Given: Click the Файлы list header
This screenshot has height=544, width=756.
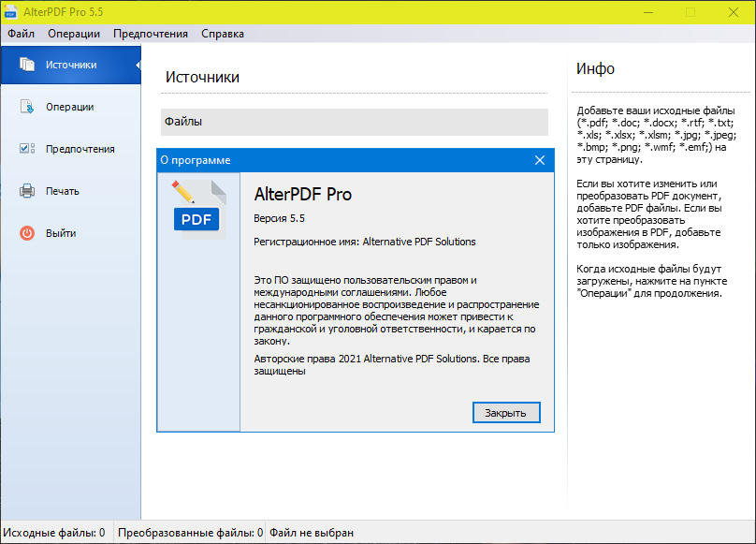Looking at the screenshot, I should pos(355,122).
